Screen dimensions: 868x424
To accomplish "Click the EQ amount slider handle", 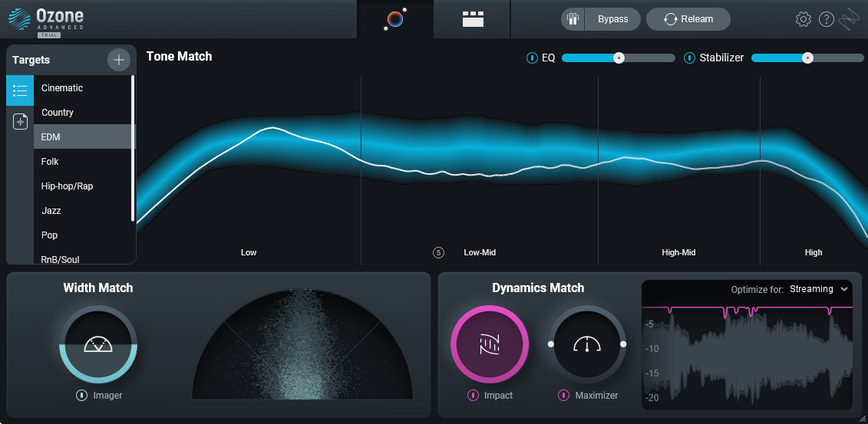I will point(619,58).
